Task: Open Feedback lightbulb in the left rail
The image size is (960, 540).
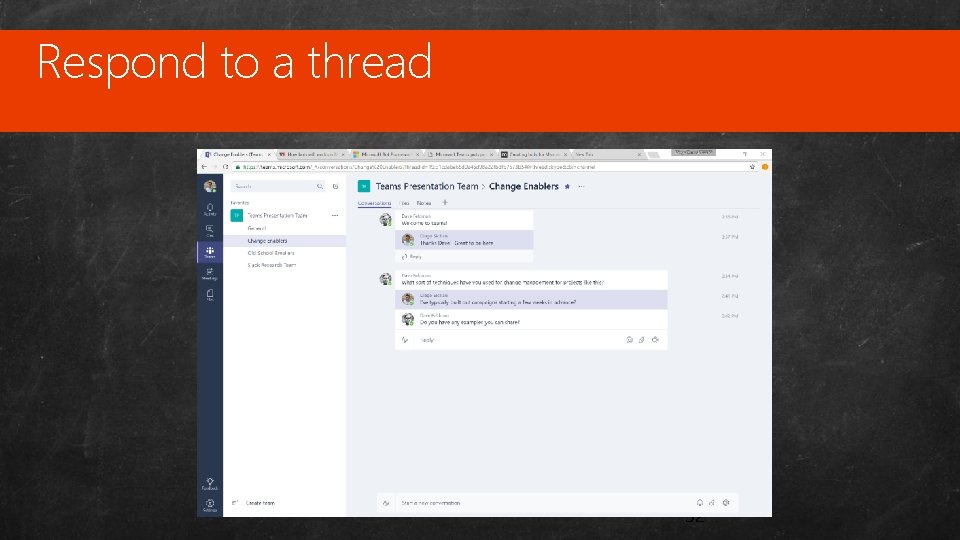Action: point(209,484)
